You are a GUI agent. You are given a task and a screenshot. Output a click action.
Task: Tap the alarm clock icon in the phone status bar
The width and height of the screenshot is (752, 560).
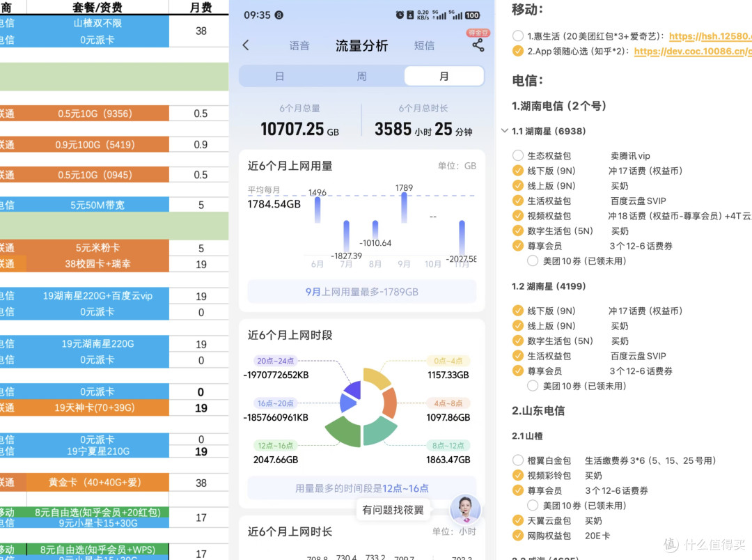click(x=400, y=15)
